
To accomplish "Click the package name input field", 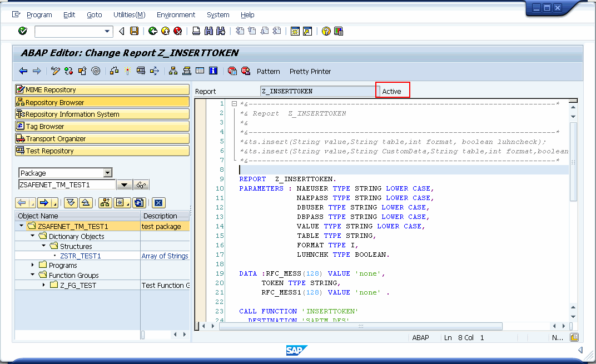I will pos(67,185).
